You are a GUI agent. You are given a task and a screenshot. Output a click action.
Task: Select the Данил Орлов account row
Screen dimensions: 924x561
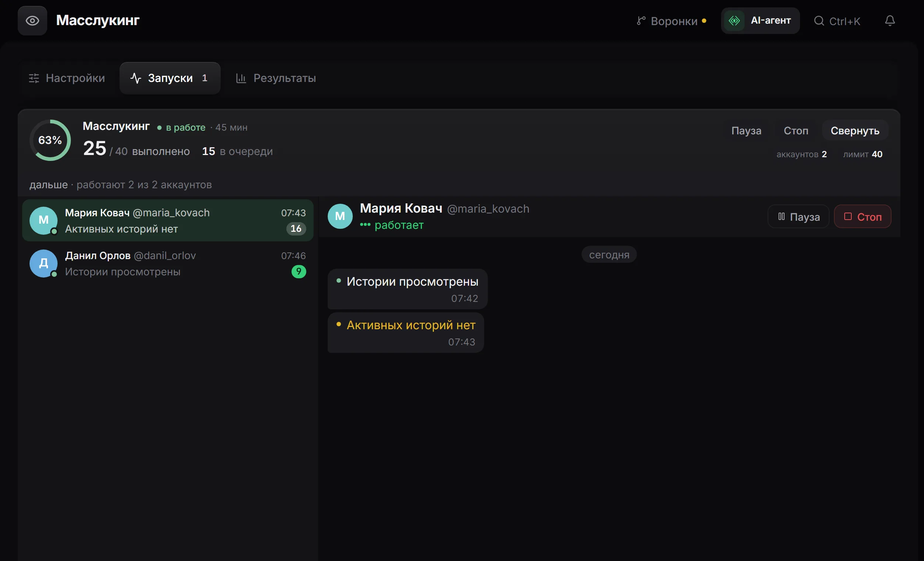click(x=168, y=264)
